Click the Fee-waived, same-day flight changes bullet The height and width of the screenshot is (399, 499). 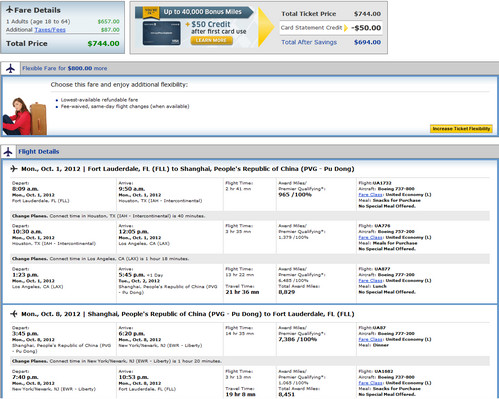(x=125, y=106)
